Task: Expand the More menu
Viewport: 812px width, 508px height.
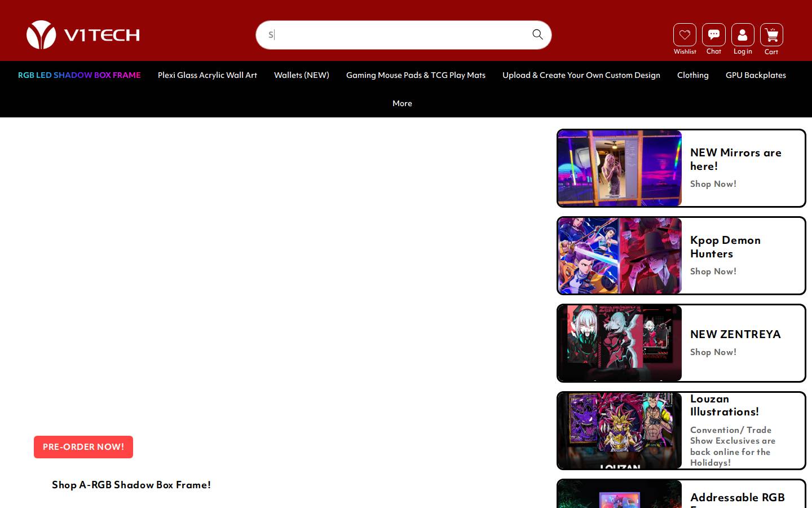Action: click(x=402, y=103)
